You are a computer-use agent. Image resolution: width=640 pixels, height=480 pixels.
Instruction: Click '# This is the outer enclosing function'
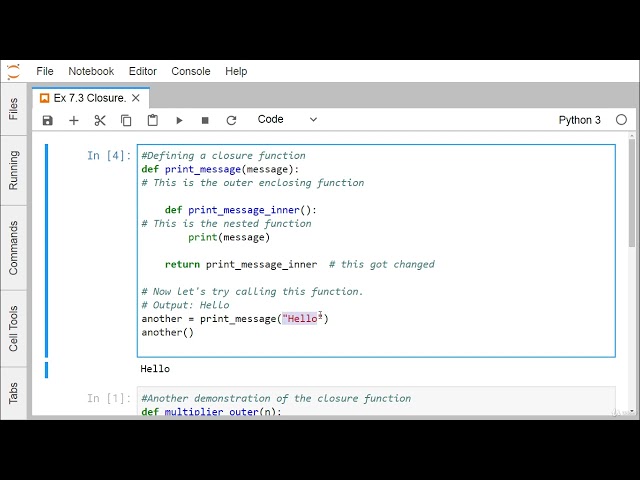[253, 182]
